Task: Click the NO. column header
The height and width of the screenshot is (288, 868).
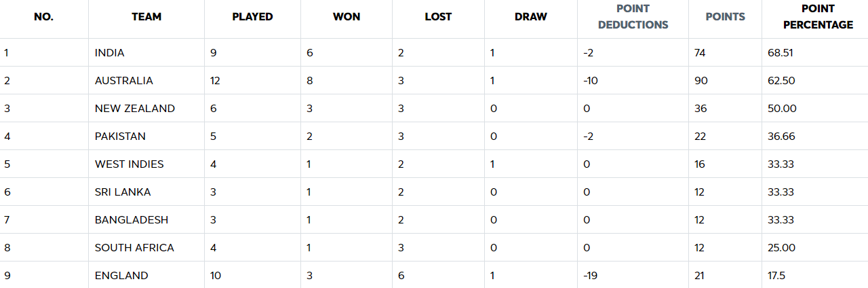Action: pyautogui.click(x=44, y=17)
